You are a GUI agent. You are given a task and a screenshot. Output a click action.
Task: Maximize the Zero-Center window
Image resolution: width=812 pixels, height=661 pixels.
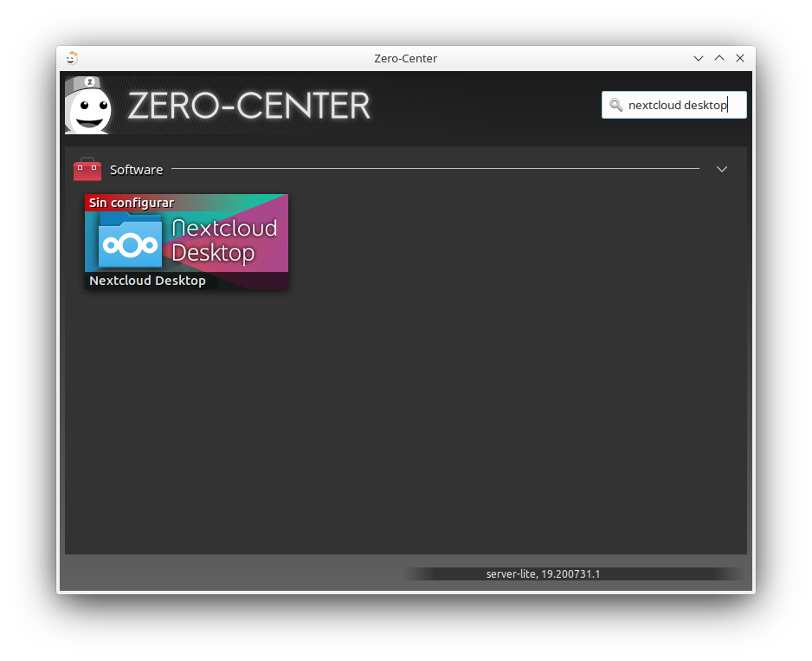[x=719, y=58]
